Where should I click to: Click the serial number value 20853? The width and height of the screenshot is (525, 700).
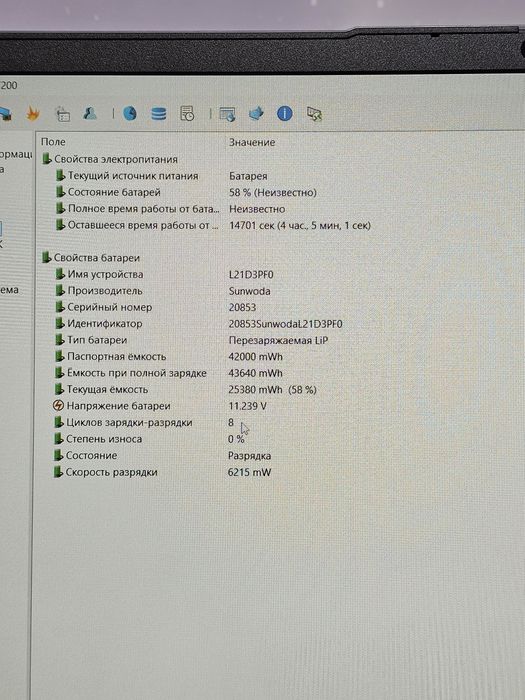pyautogui.click(x=242, y=308)
